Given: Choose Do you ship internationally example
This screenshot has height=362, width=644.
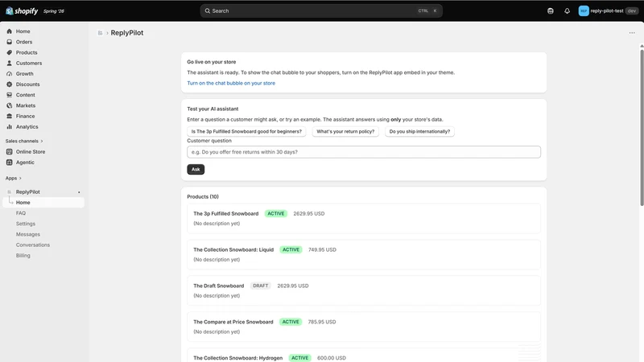Looking at the screenshot, I should point(419,131).
